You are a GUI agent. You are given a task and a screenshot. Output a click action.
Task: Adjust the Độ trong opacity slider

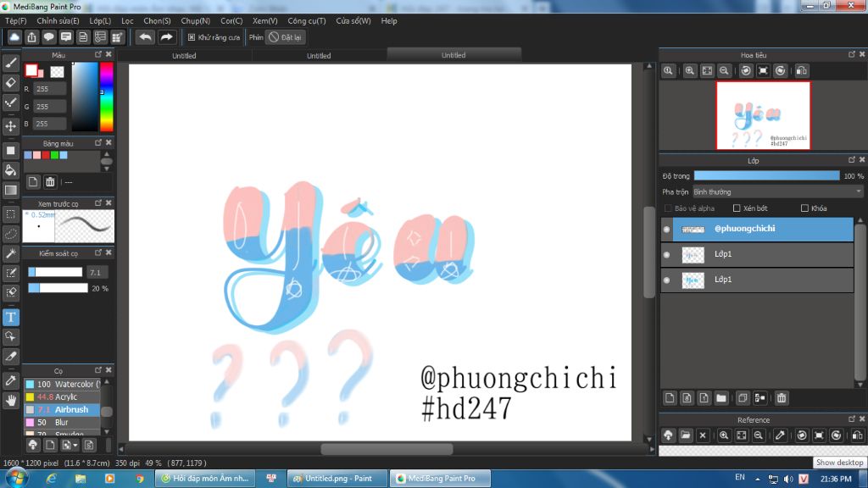pos(766,176)
